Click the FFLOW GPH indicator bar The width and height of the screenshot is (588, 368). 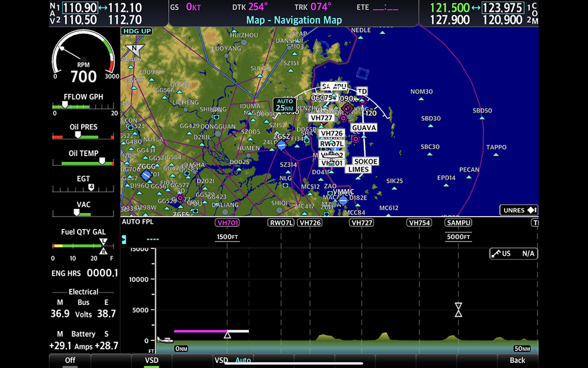pos(83,106)
